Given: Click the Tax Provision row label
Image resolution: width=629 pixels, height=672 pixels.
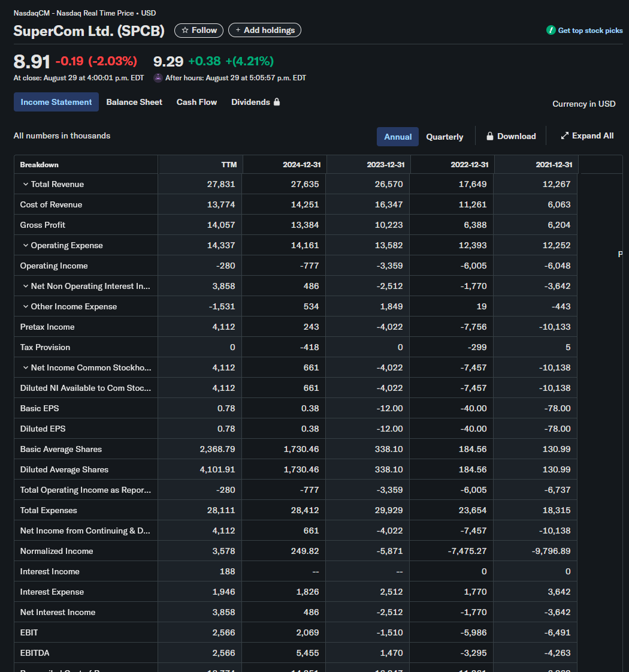Looking at the screenshot, I should [x=45, y=347].
